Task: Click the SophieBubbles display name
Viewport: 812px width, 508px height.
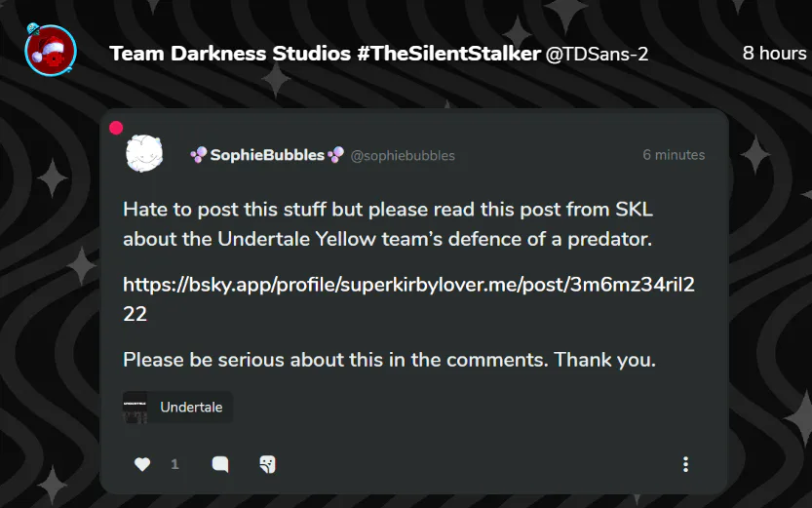Action: click(267, 155)
